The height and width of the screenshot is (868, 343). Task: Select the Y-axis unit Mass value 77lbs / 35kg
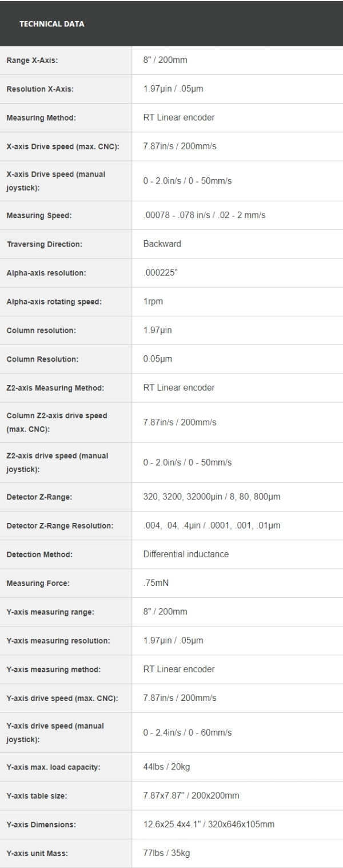tap(166, 853)
